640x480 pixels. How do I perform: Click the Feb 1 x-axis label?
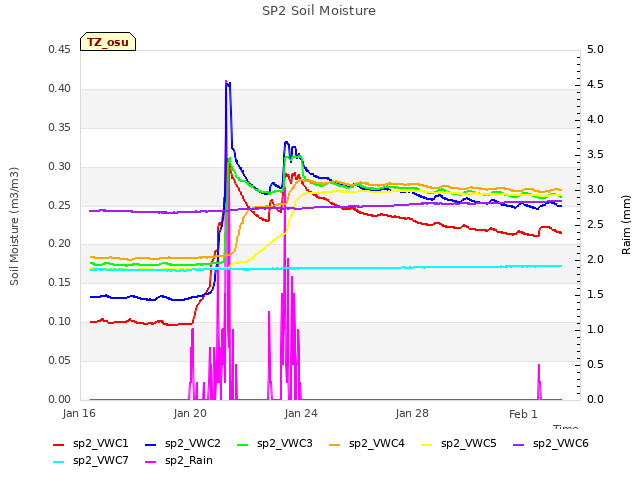tap(523, 414)
